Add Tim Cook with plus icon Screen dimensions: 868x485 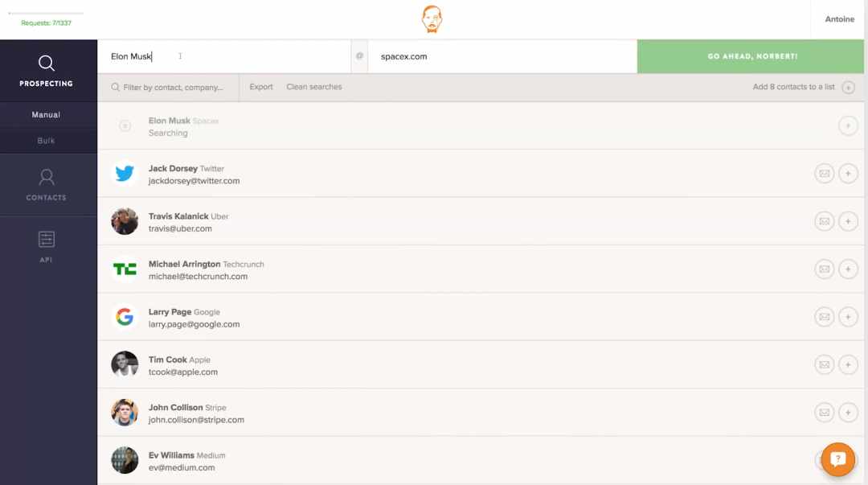tap(848, 364)
